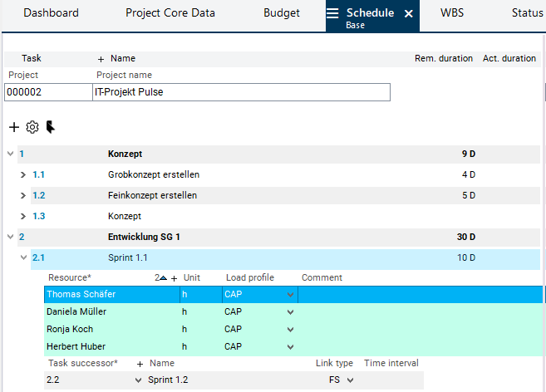Switch to the Budget tab
Image resolution: width=546 pixels, height=392 pixels.
coord(282,13)
